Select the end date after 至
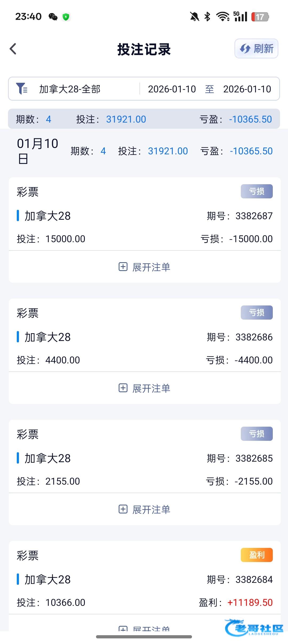The image size is (288, 644). [247, 89]
